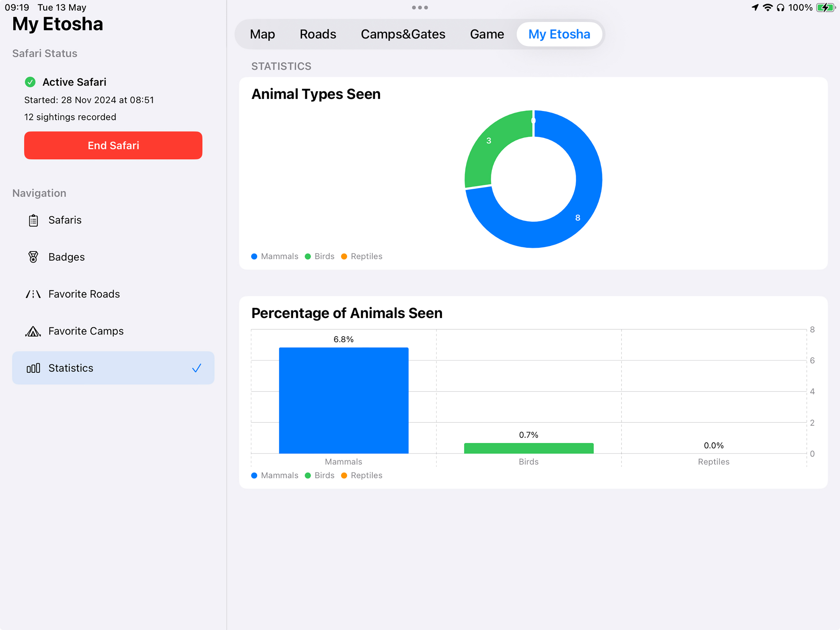Switch to the Roads tab
The image size is (840, 630).
pyautogui.click(x=318, y=34)
